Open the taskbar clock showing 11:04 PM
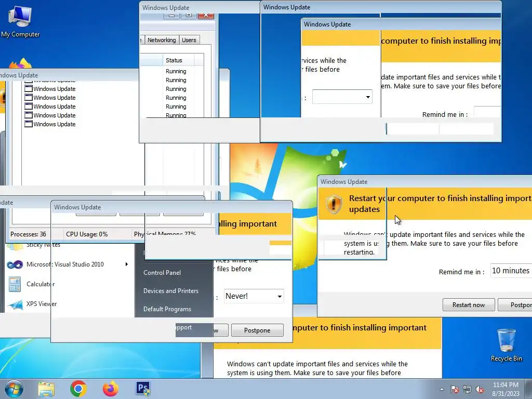The width and height of the screenshot is (532, 399). pos(506,389)
